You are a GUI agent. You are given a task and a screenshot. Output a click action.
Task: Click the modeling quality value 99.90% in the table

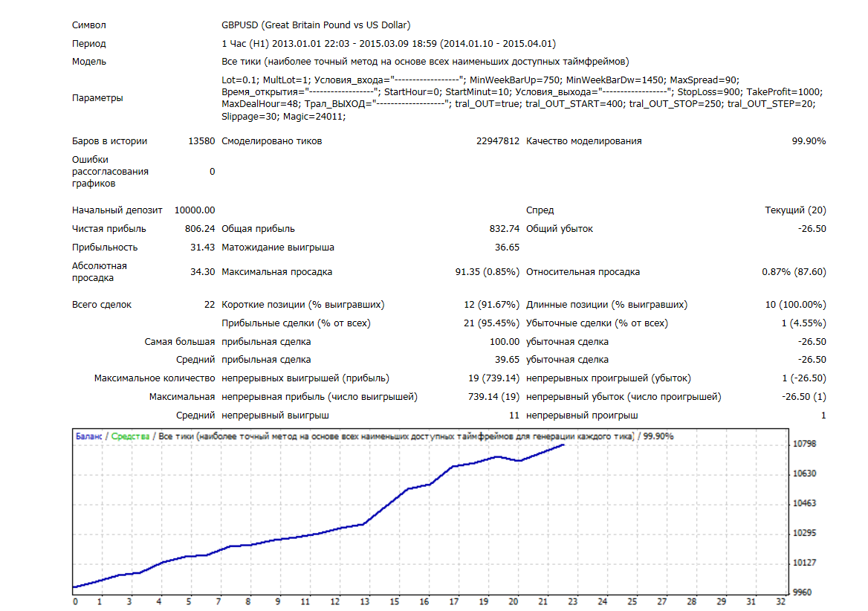[809, 141]
